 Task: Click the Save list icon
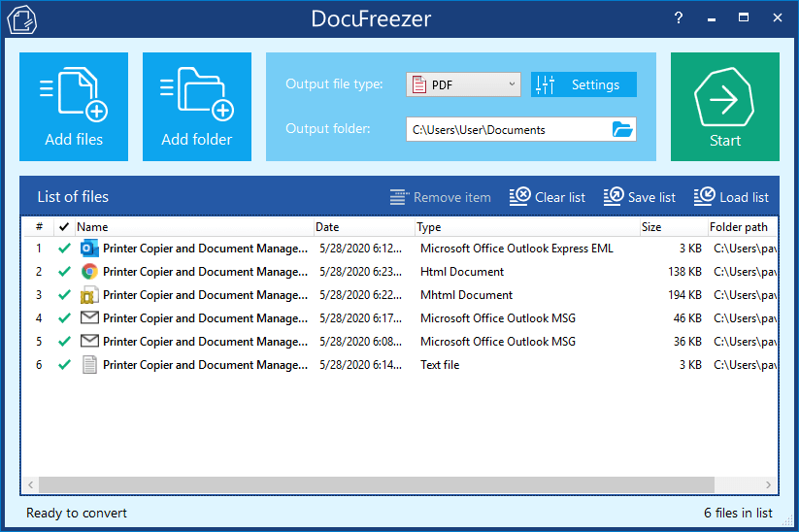coord(614,197)
